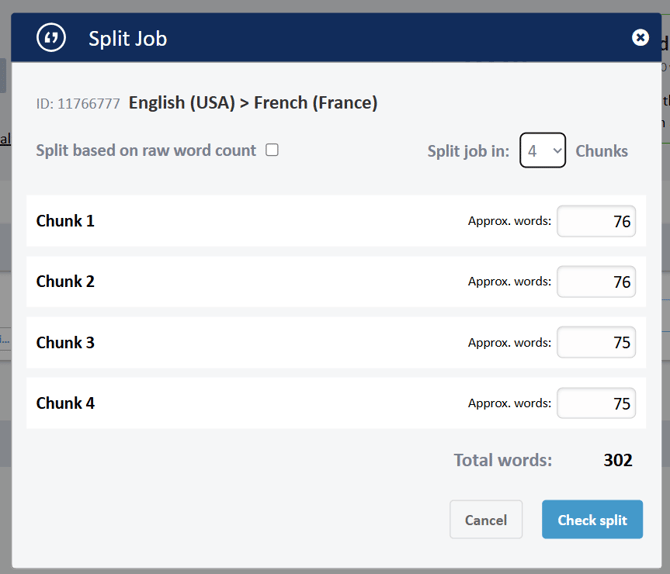
Task: Click the Chunk 1 row label
Action: 65,221
